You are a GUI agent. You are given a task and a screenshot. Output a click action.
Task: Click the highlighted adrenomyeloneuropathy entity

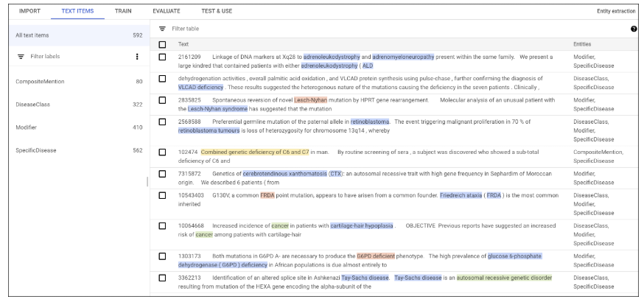point(403,57)
